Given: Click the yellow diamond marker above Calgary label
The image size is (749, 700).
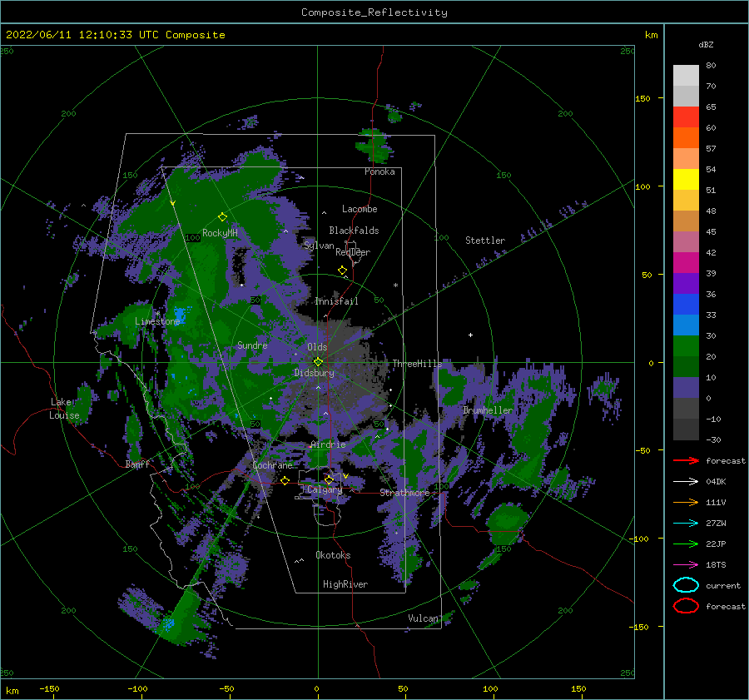Looking at the screenshot, I should click(x=329, y=479).
